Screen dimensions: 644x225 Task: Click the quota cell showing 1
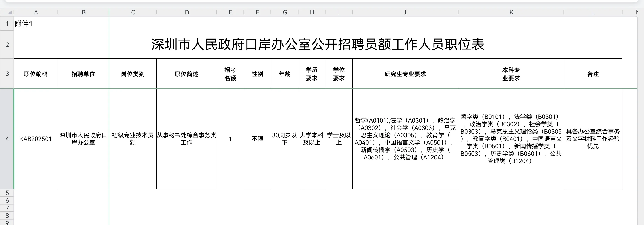230,139
